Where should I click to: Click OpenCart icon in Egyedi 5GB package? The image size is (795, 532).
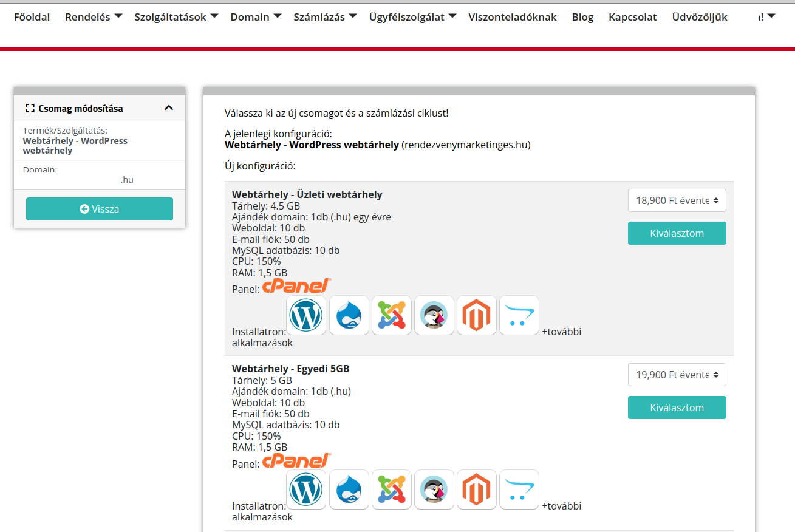pyautogui.click(x=519, y=489)
